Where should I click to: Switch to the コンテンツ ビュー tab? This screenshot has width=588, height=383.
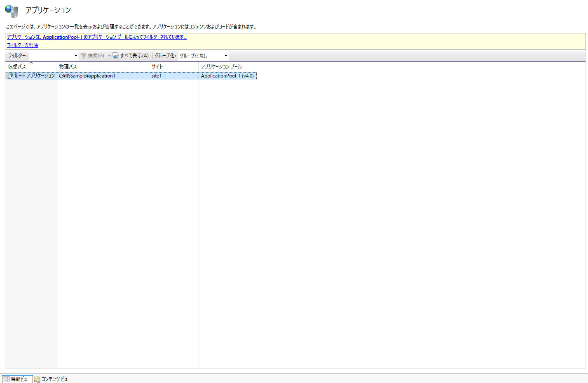pos(52,379)
